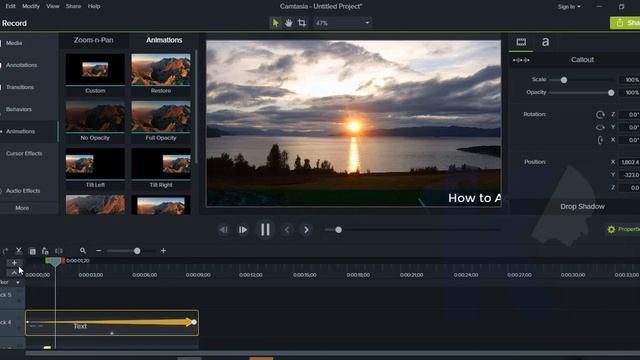Viewport: 640px width, 360px height.
Task: Select the arrow Edit mode tool
Action: 276,23
